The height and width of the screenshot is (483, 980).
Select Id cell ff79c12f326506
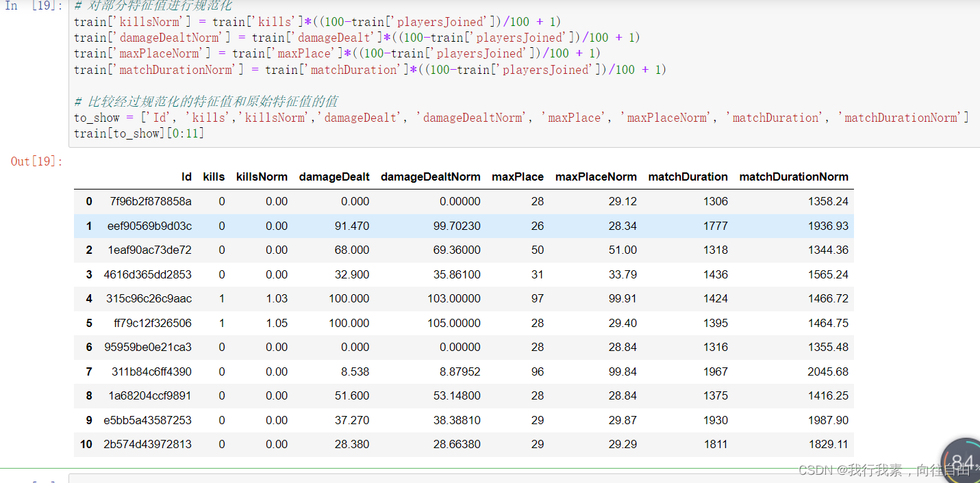153,323
